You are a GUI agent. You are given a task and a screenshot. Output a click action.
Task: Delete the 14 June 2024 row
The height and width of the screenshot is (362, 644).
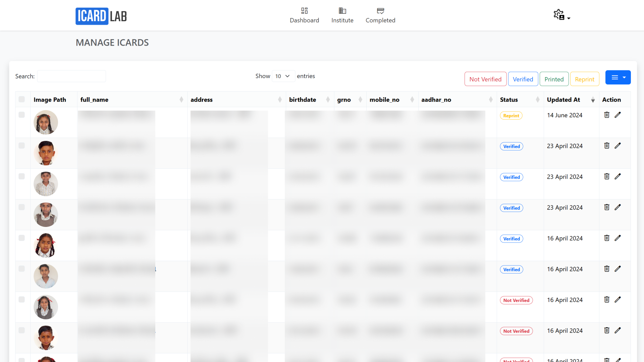tap(607, 115)
